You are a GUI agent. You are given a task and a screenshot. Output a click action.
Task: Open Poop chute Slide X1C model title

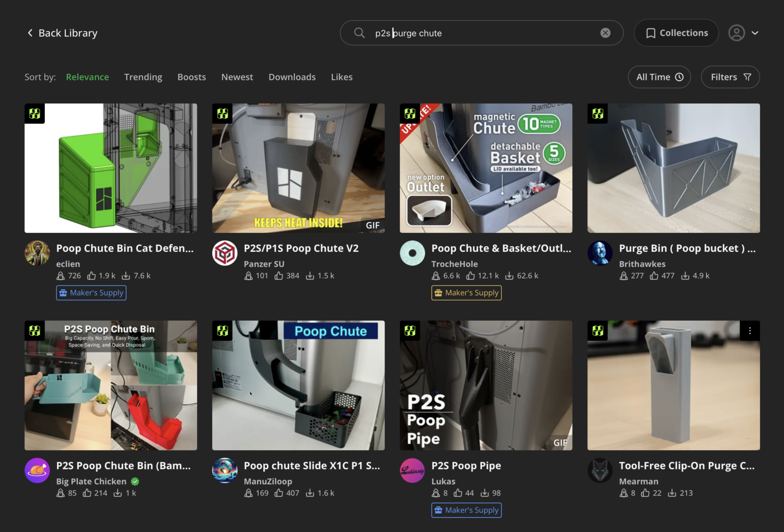point(312,466)
